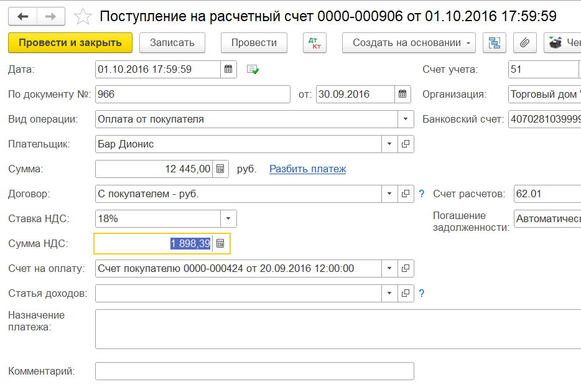This screenshot has height=392, width=581.
Task: Click into the Комментарий input field
Action: pyautogui.click(x=254, y=371)
